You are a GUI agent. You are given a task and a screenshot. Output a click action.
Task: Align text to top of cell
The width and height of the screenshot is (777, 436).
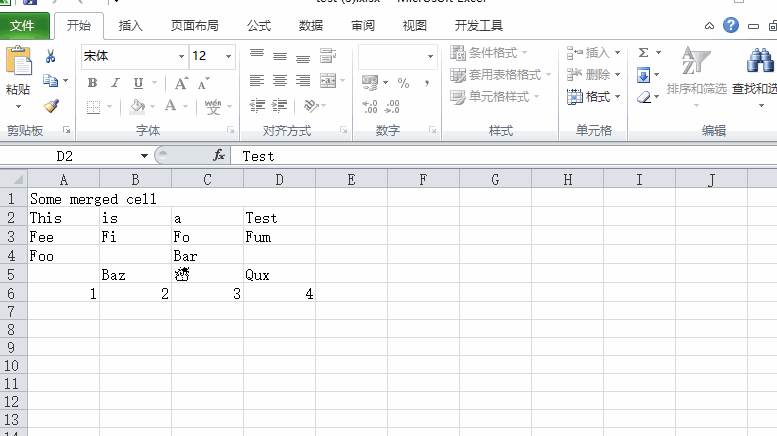point(257,54)
